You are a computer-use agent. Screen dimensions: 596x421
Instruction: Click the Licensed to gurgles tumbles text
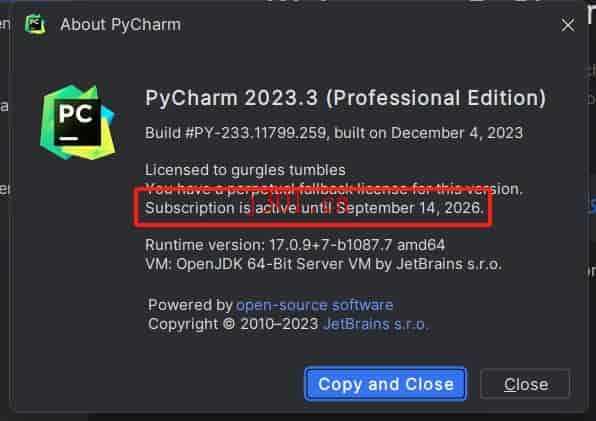[x=245, y=170]
